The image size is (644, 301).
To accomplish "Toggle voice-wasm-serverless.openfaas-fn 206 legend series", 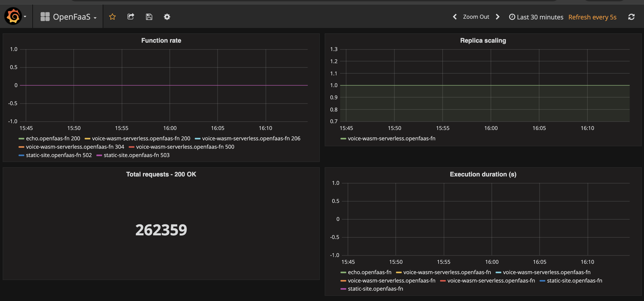I will tap(251, 139).
